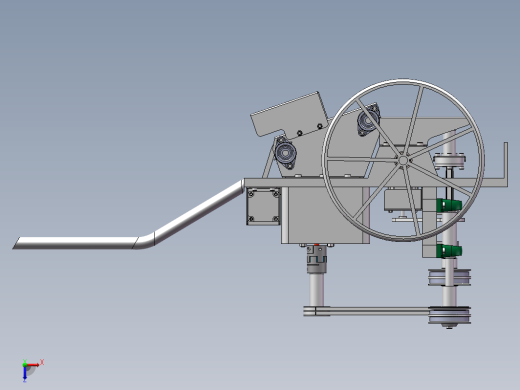Select the tilted cover plate at top

click(289, 115)
